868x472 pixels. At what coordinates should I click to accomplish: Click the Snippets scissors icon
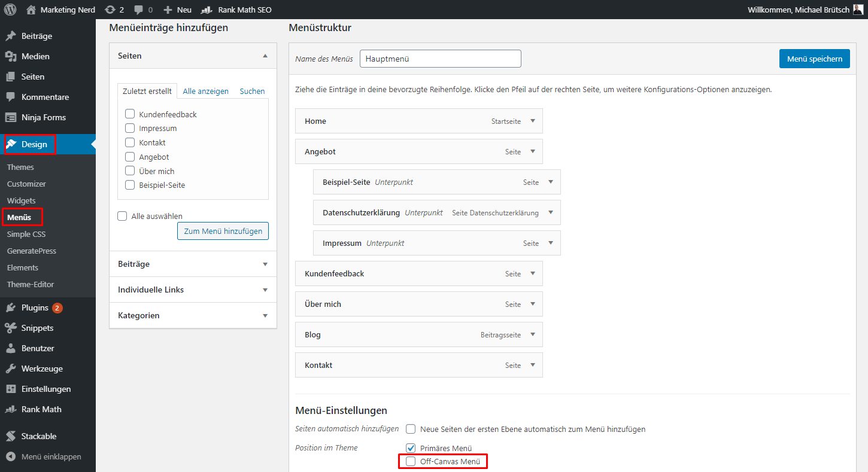click(11, 328)
